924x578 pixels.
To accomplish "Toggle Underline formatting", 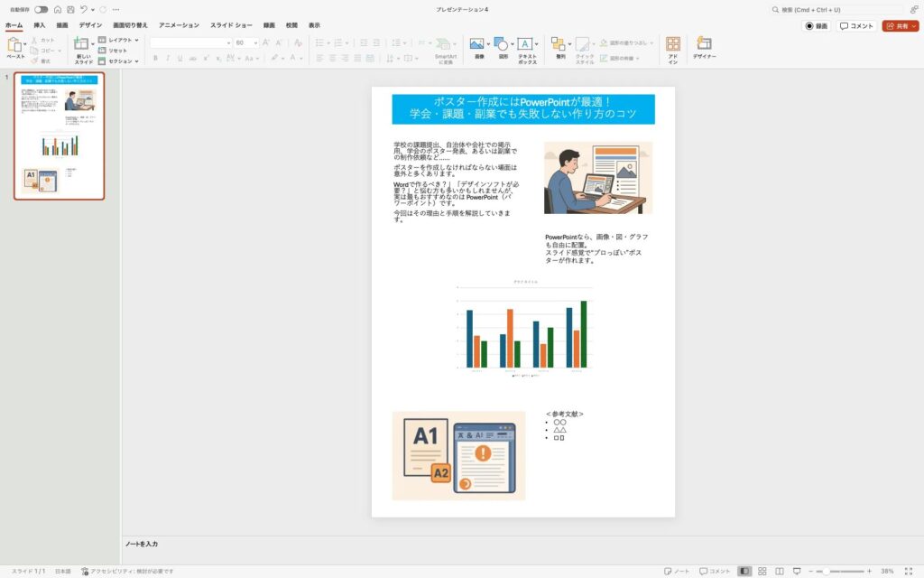I will click(180, 59).
